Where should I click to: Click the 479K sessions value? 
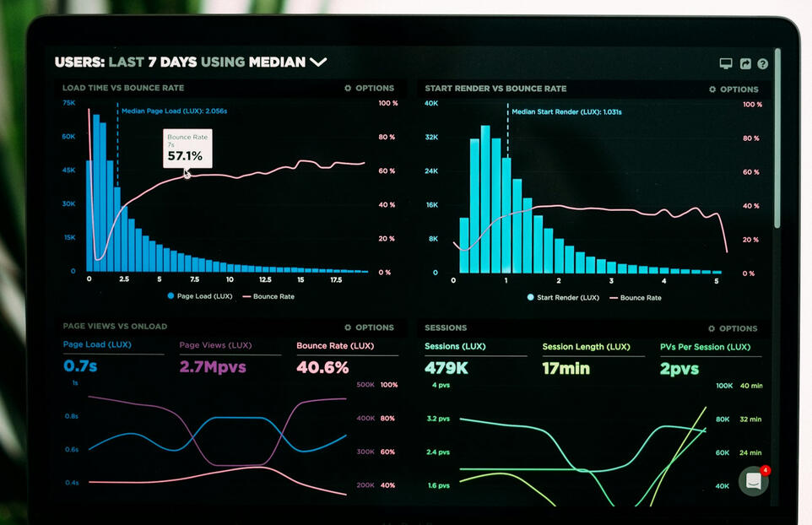(447, 368)
